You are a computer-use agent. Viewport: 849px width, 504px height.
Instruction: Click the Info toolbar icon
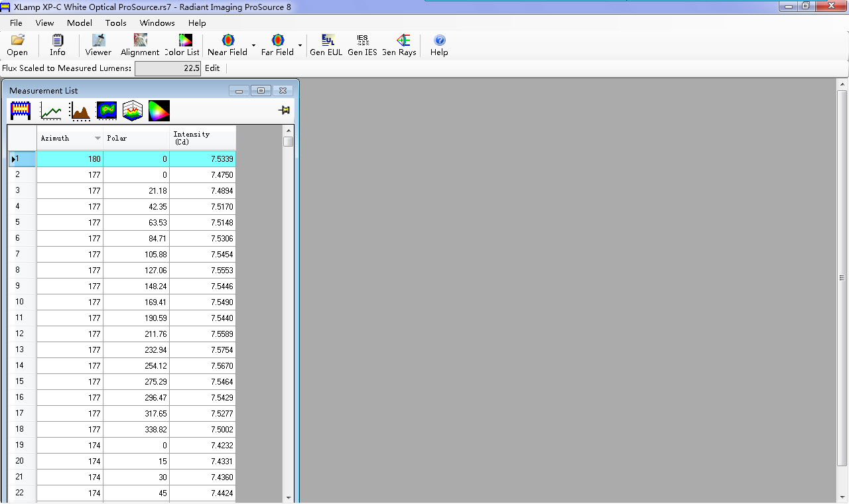(58, 45)
